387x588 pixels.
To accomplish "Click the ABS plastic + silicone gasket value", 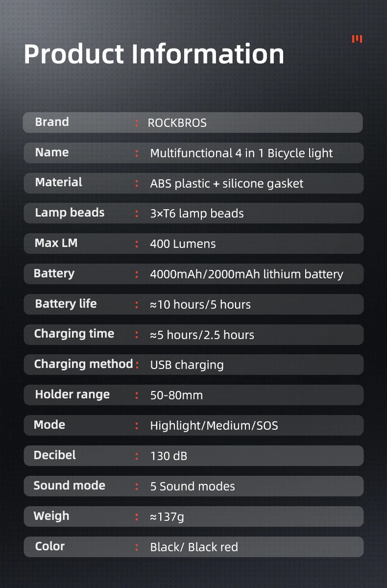I will click(x=226, y=184).
